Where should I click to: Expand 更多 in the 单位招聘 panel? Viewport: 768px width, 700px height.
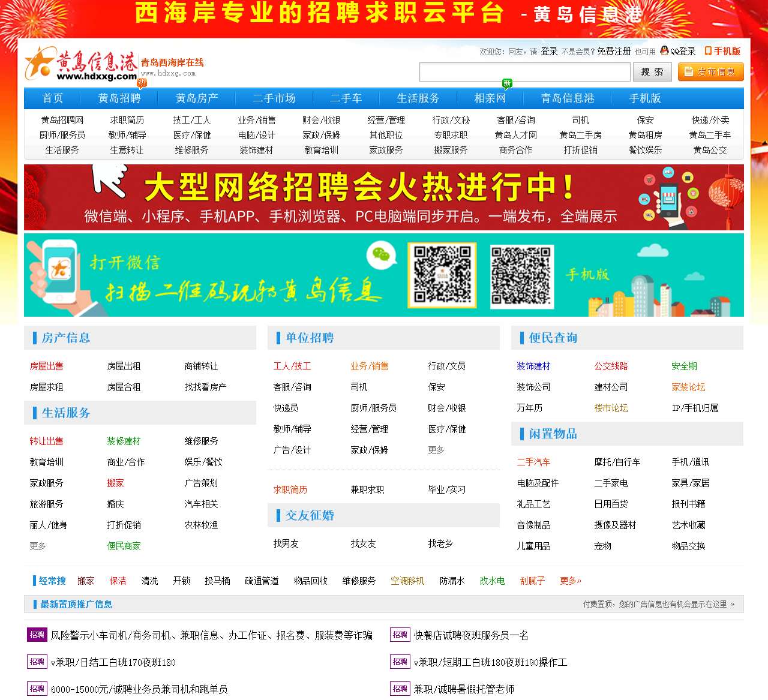[x=436, y=450]
